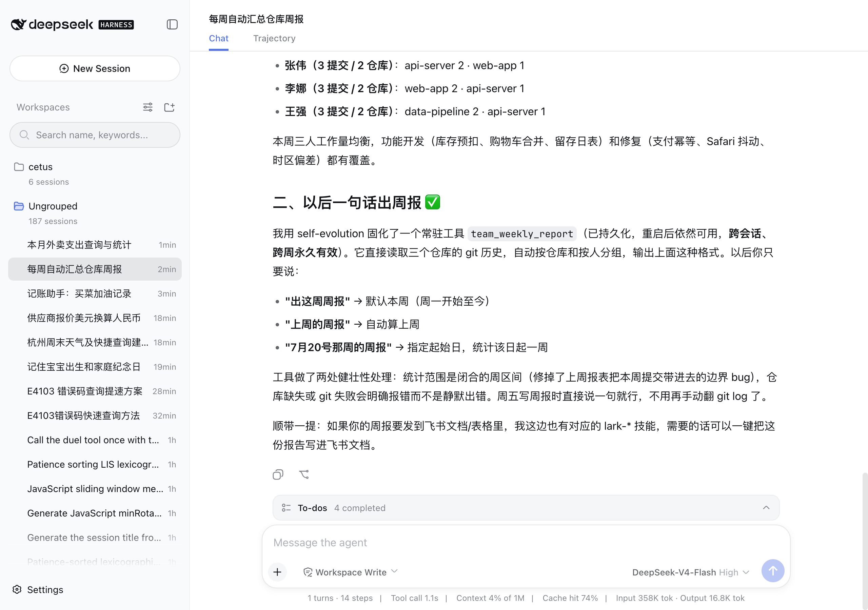Image resolution: width=868 pixels, height=610 pixels.
Task: Start a New Session
Action: tap(95, 68)
